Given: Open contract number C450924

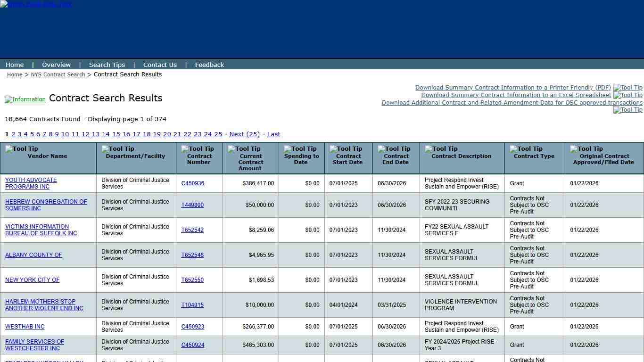Looking at the screenshot, I should (193, 345).
